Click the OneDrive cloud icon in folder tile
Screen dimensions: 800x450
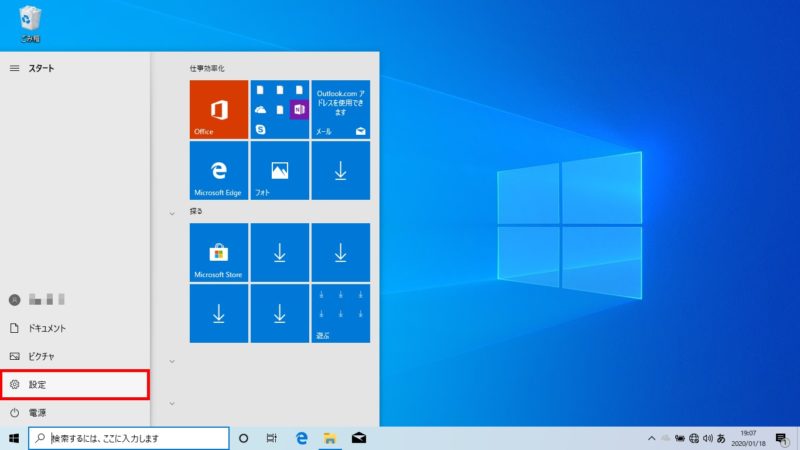pyautogui.click(x=261, y=110)
